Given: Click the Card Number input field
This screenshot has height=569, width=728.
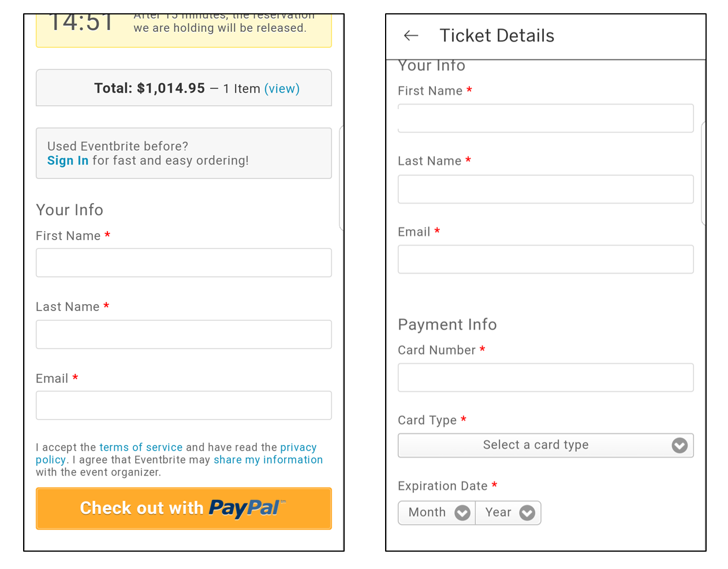Looking at the screenshot, I should pyautogui.click(x=546, y=377).
